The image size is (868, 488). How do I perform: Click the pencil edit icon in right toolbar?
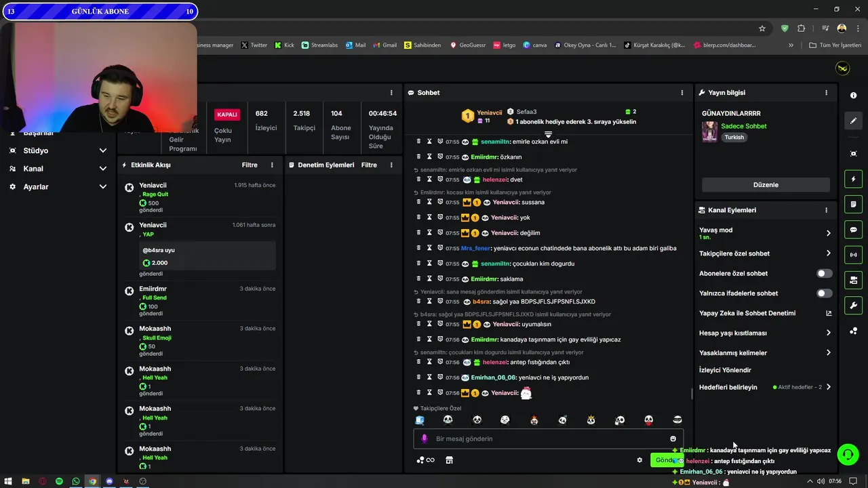(853, 121)
